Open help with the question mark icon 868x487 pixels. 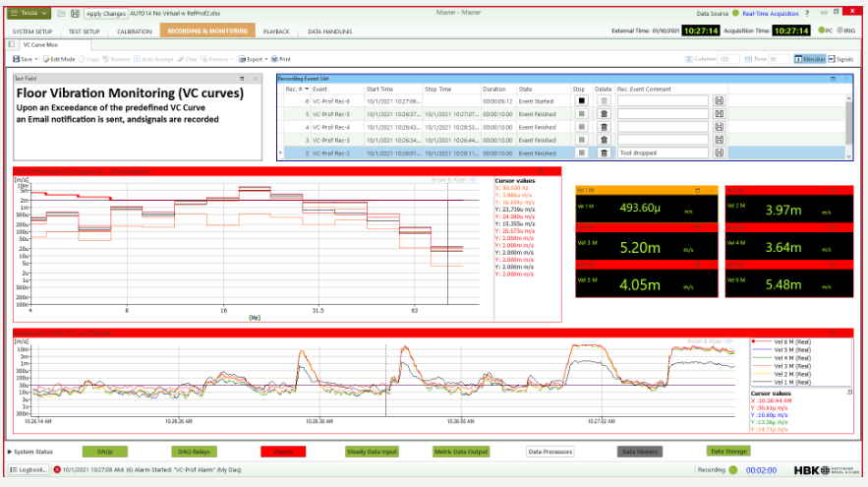[x=807, y=14]
